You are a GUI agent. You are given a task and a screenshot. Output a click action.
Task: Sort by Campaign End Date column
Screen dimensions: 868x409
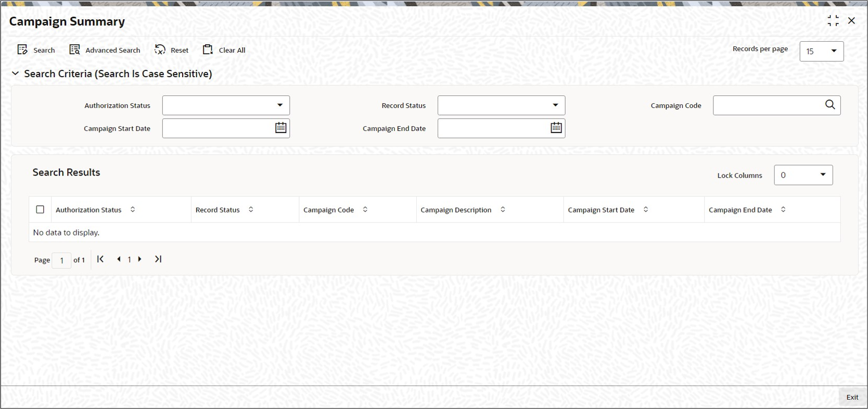783,209
